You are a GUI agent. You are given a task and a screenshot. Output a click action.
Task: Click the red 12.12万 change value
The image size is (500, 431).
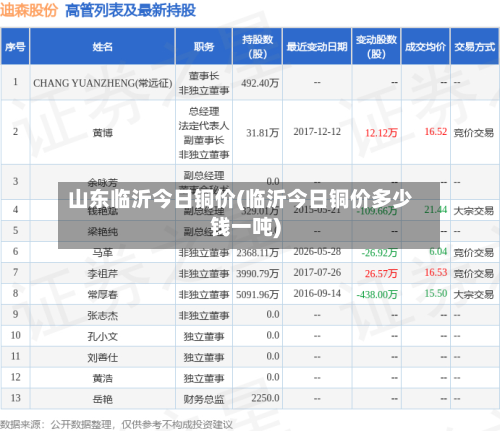coord(381,133)
